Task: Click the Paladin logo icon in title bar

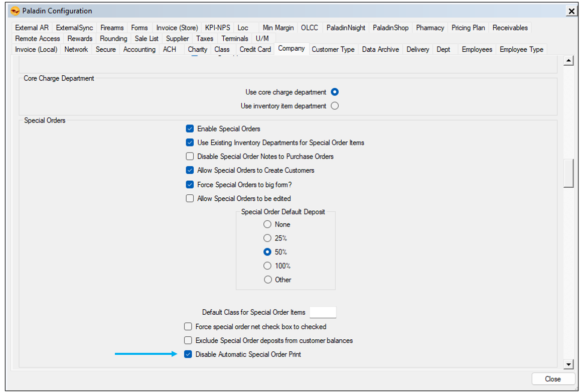Action: 16,11
